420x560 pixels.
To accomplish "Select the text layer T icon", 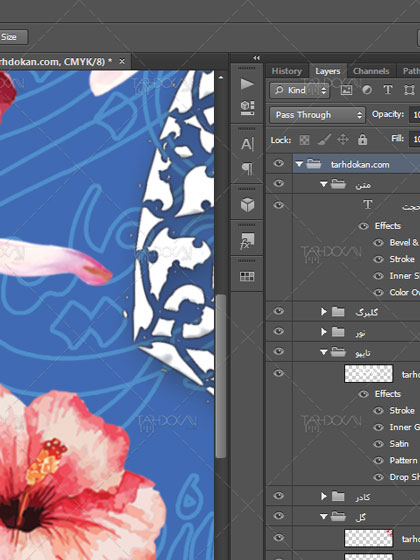I will click(x=368, y=205).
